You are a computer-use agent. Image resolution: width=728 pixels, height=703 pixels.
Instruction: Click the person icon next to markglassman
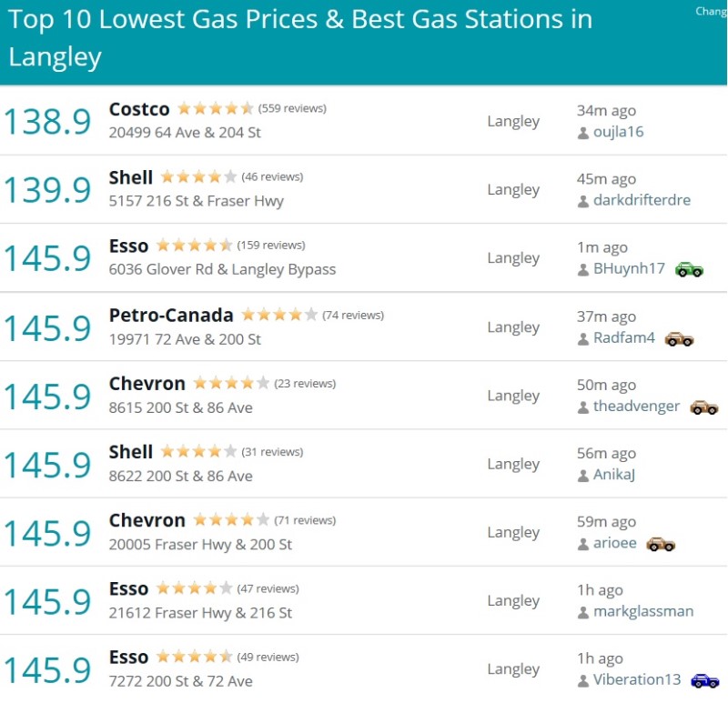583,613
